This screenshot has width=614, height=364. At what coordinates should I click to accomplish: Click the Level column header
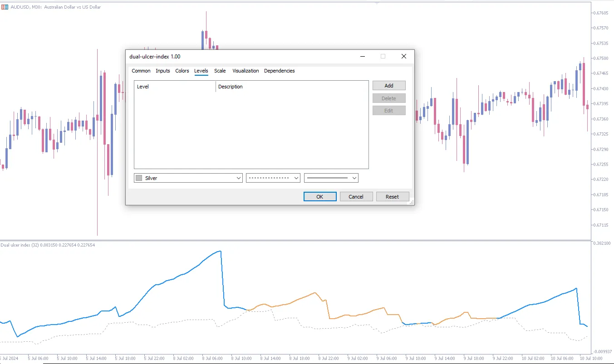[x=175, y=87]
